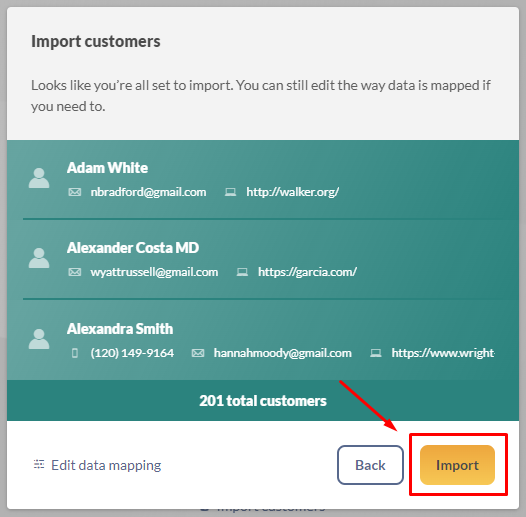
Task: Select Adam White's avatar icon
Action: tap(39, 178)
